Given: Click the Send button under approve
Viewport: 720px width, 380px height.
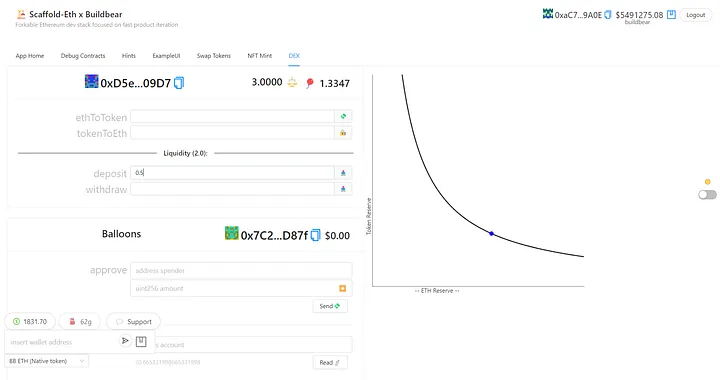Looking at the screenshot, I should pyautogui.click(x=330, y=306).
